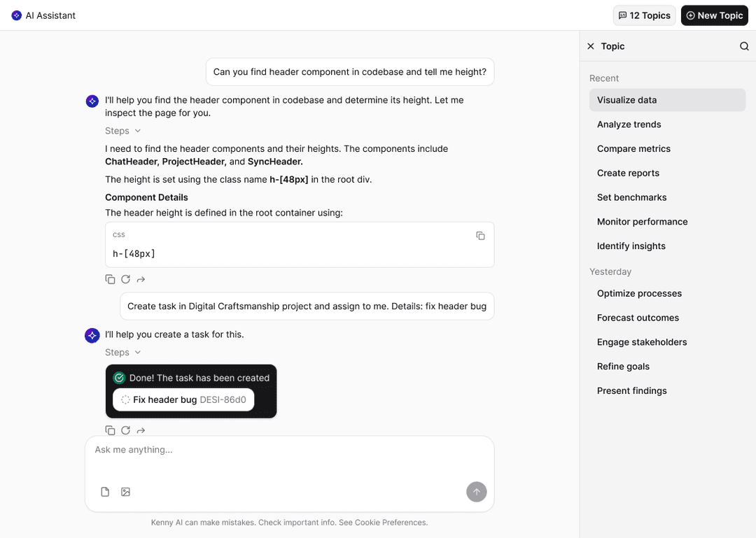
Task: Open the search in the Topic panel
Action: click(x=743, y=46)
